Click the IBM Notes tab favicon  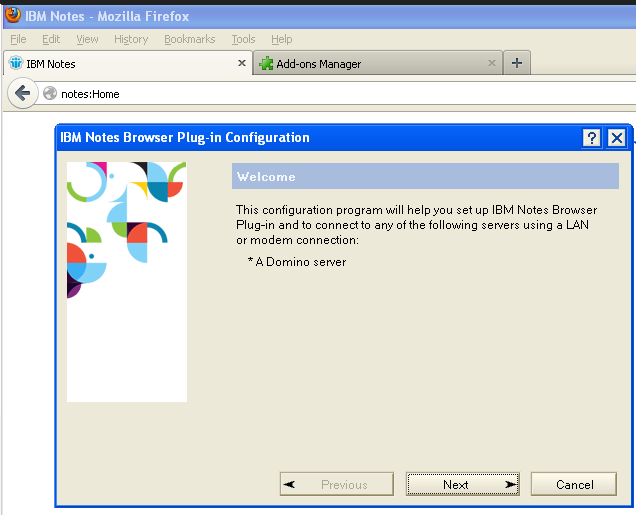pos(16,63)
